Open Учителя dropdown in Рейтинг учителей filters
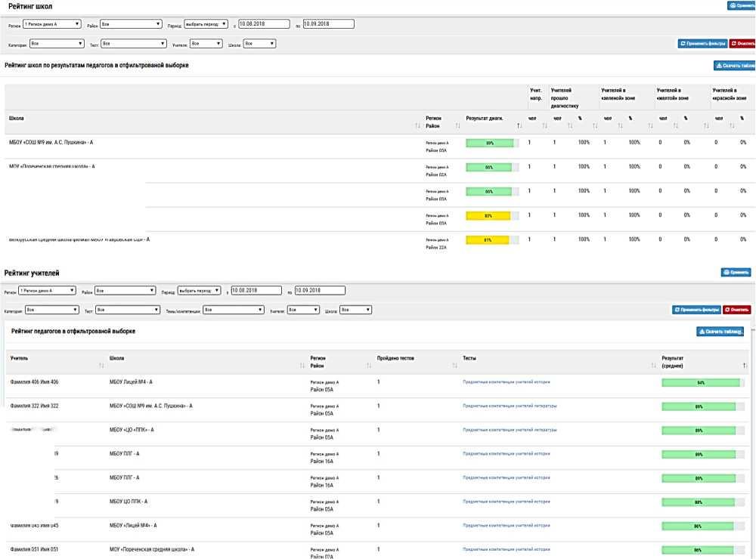This screenshot has height=559, width=756. point(303,310)
